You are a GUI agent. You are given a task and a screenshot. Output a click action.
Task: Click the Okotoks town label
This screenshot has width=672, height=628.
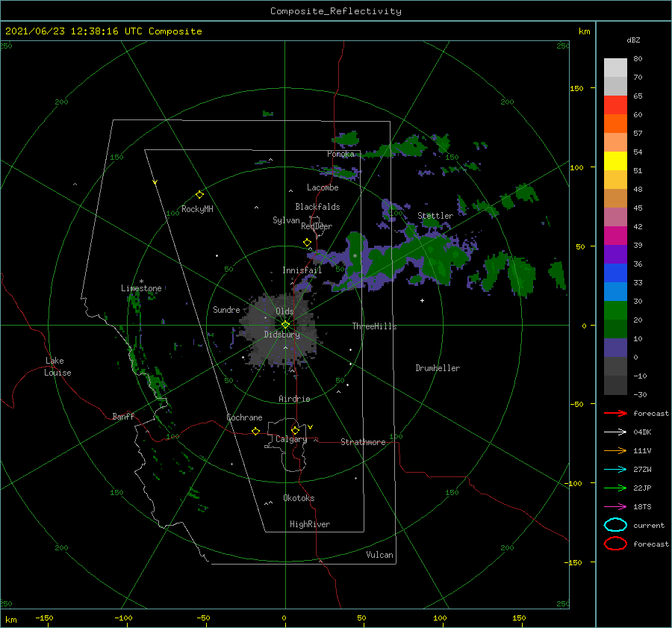coord(299,498)
